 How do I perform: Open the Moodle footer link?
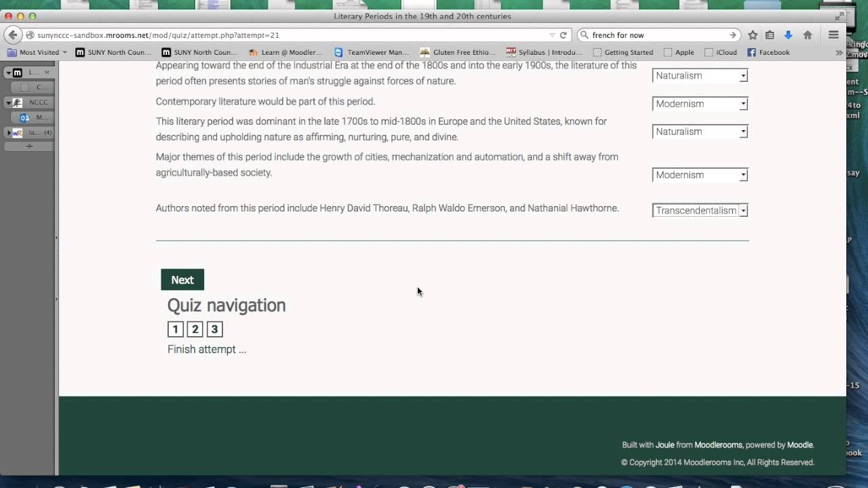tap(800, 445)
